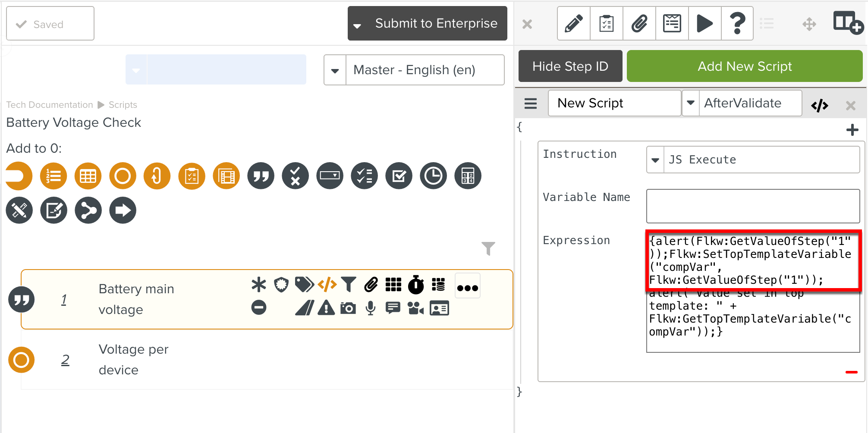Click the microphone icon on step 1
Image resolution: width=868 pixels, height=433 pixels.
click(x=370, y=308)
